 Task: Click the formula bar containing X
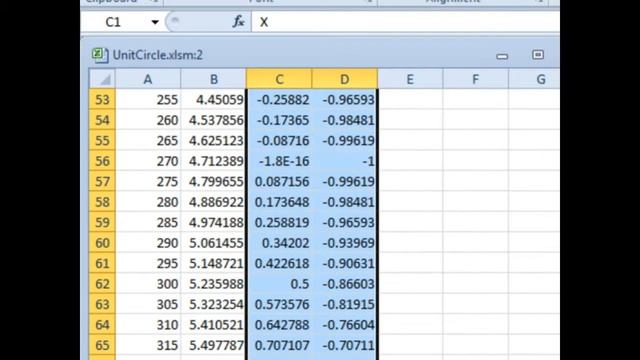click(x=405, y=22)
